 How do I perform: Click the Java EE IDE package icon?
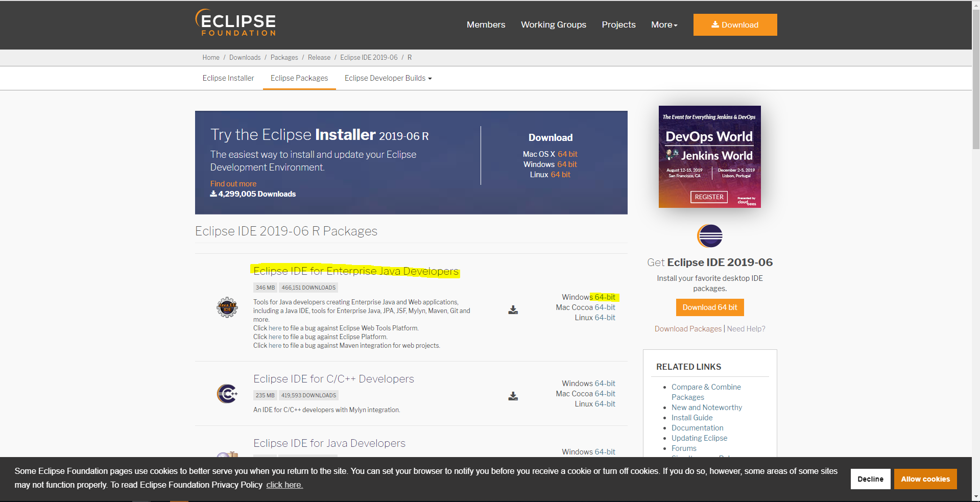[x=227, y=307]
